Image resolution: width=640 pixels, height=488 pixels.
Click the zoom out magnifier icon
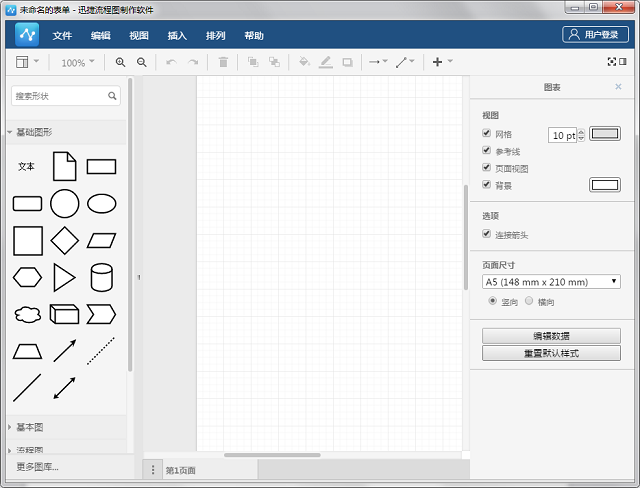pos(142,62)
